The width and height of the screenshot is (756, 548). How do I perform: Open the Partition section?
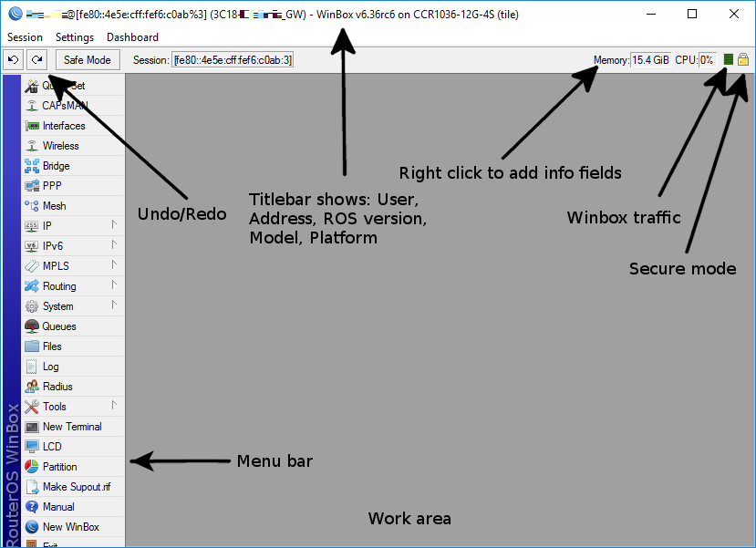pyautogui.click(x=73, y=467)
